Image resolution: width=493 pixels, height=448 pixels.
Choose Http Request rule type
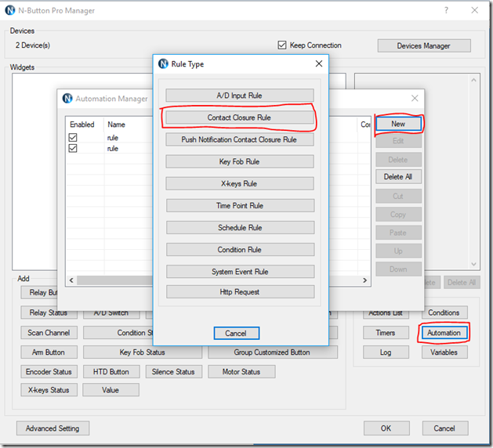(240, 292)
